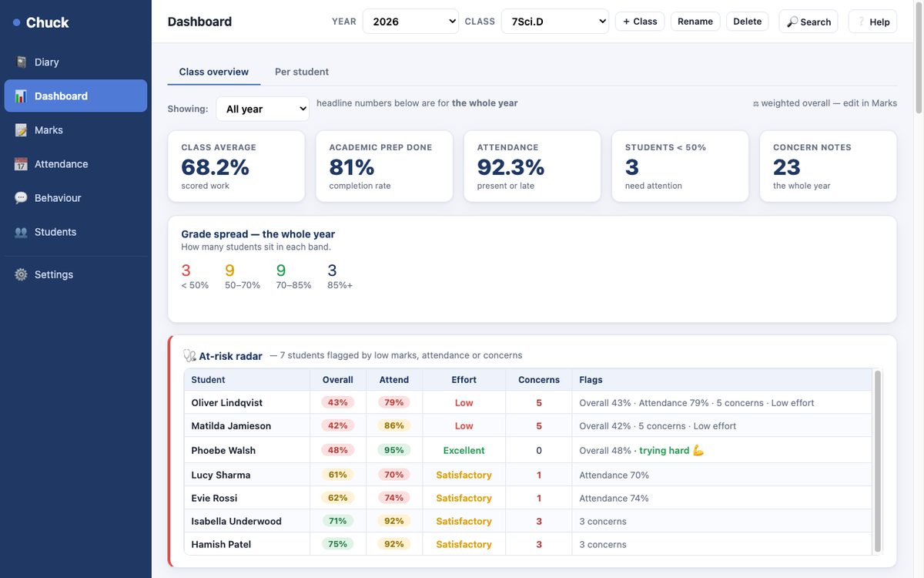Click the Marks memo icon in sidebar
Viewport: 924px width, 578px height.
tap(21, 130)
